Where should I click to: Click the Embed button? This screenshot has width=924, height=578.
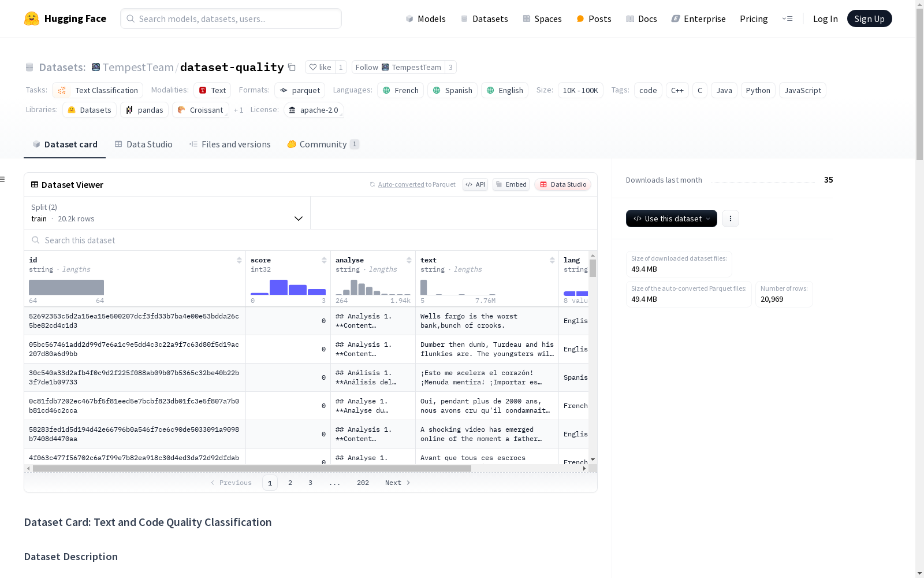coord(511,184)
